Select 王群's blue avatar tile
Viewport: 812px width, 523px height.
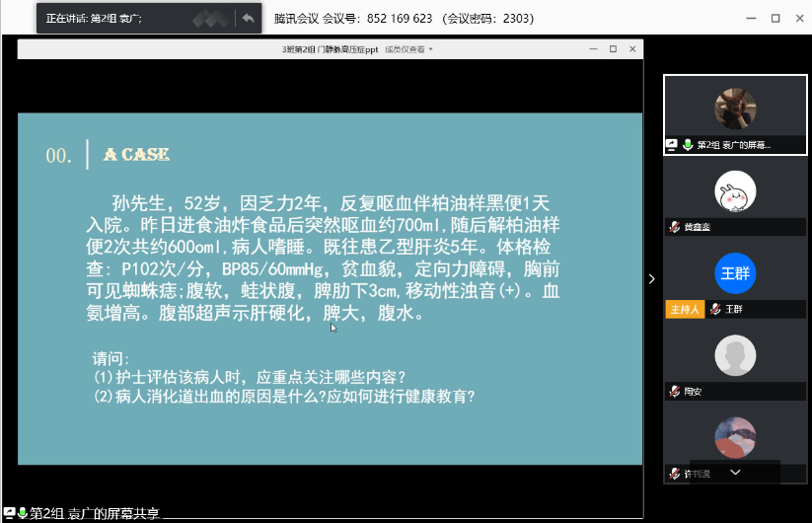[x=734, y=273]
